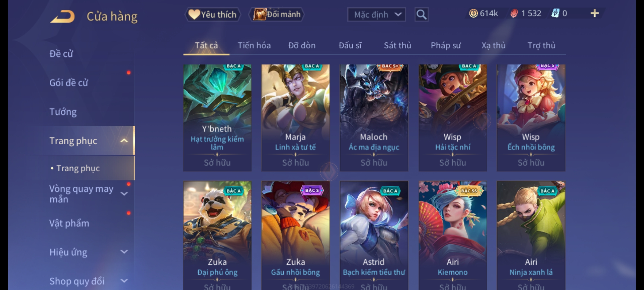644x290 pixels.
Task: Switch to the Tiến hóa tab
Action: coord(254,45)
